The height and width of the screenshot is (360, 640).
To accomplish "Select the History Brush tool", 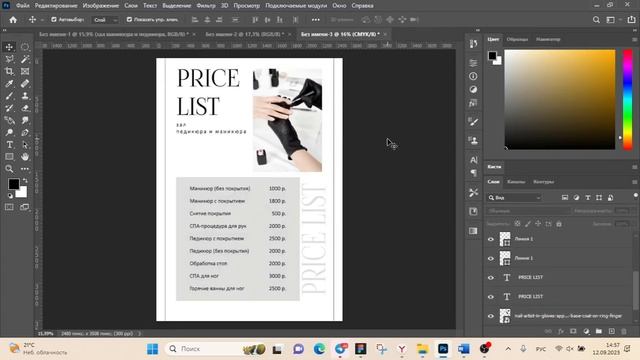I will point(9,108).
